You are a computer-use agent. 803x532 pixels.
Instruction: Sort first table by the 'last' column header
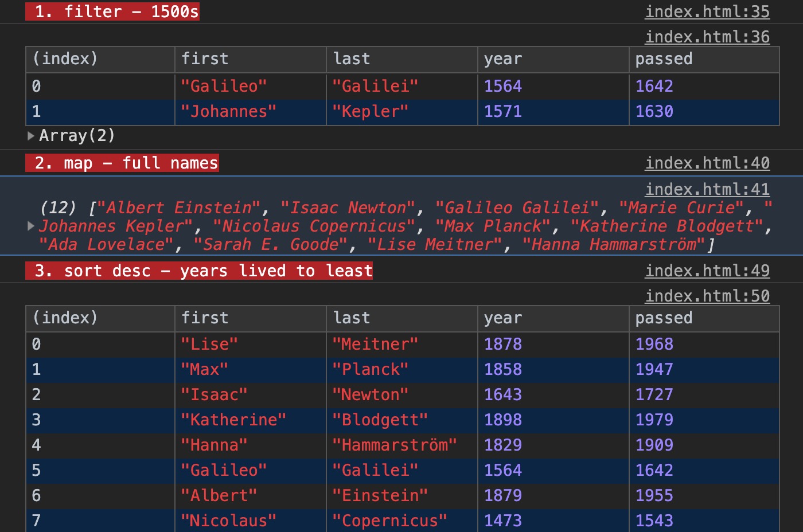402,59
